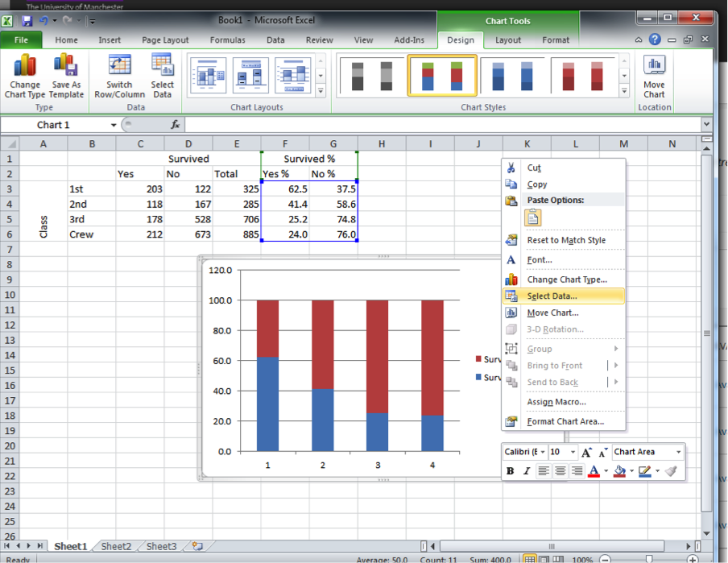This screenshot has width=728, height=563.
Task: Toggle Bold in the mini toolbar
Action: click(x=511, y=471)
